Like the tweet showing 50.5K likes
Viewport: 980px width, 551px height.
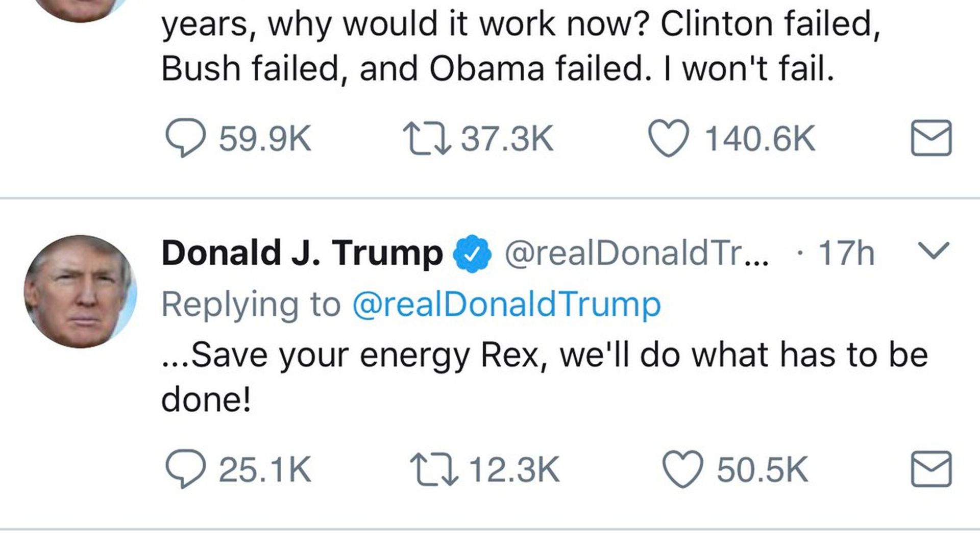(682, 469)
